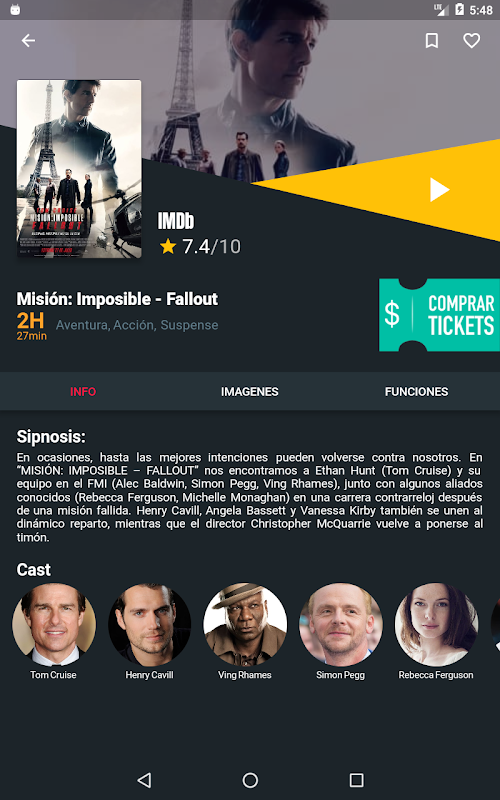The width and height of the screenshot is (500, 800).
Task: Click the Comprar Tickets button
Action: point(439,315)
